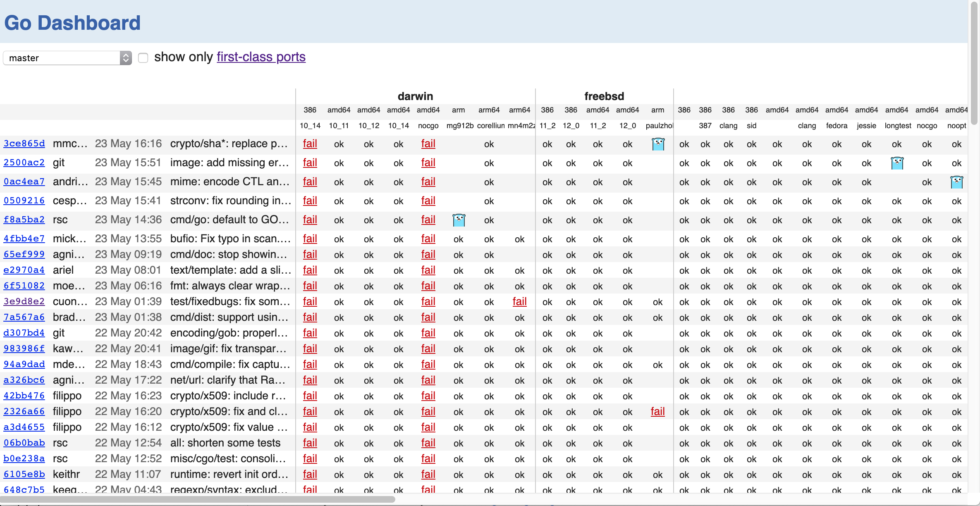Click 'crypto/sha*: replace p…' commit description

tap(229, 143)
